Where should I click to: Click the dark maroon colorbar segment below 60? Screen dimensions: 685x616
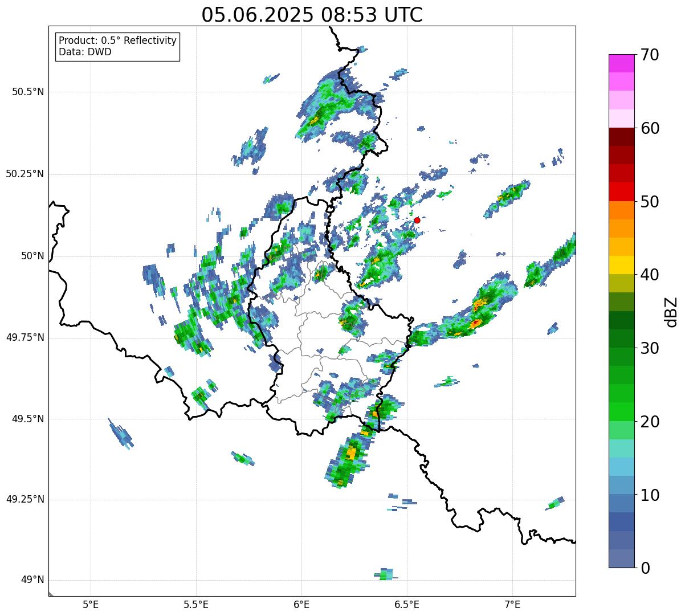coord(622,137)
